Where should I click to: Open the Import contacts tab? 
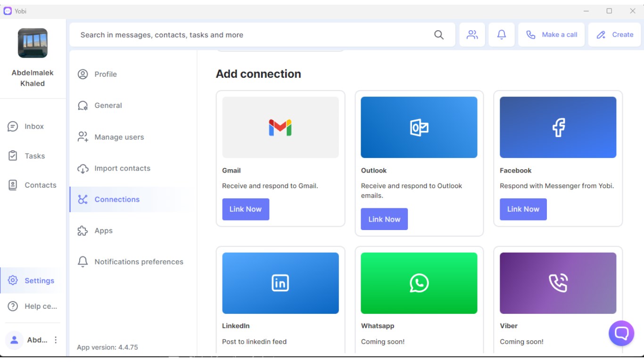[x=133, y=168]
